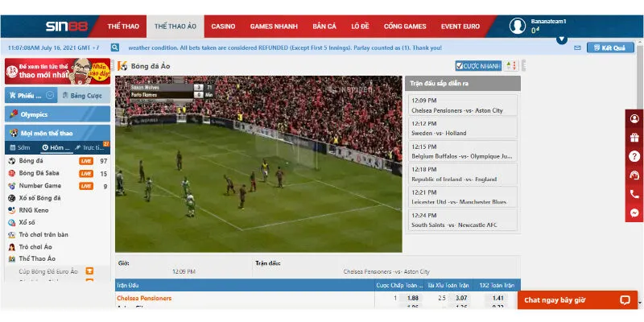Screen dimensions: 644x322
Task: Open the mail envelope icon
Action: 577,47
